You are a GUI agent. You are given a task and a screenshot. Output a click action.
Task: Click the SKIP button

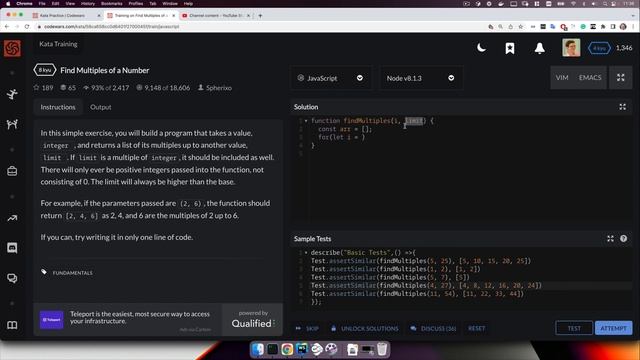point(307,328)
